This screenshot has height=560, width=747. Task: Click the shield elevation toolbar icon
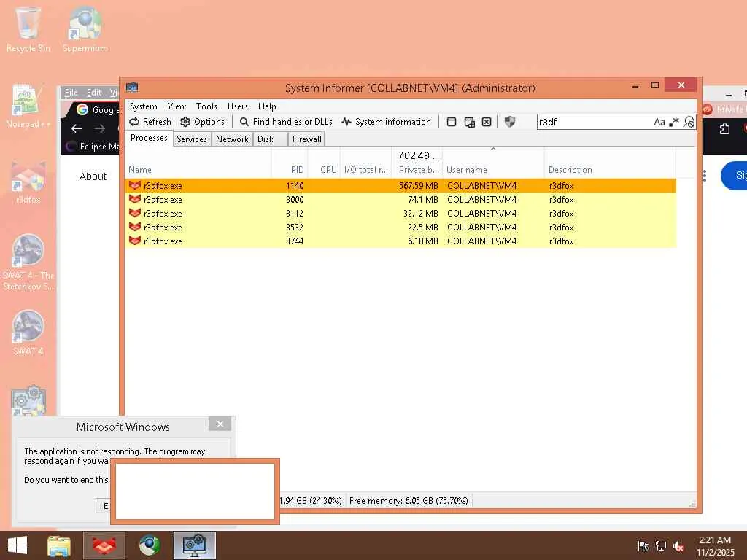point(510,122)
